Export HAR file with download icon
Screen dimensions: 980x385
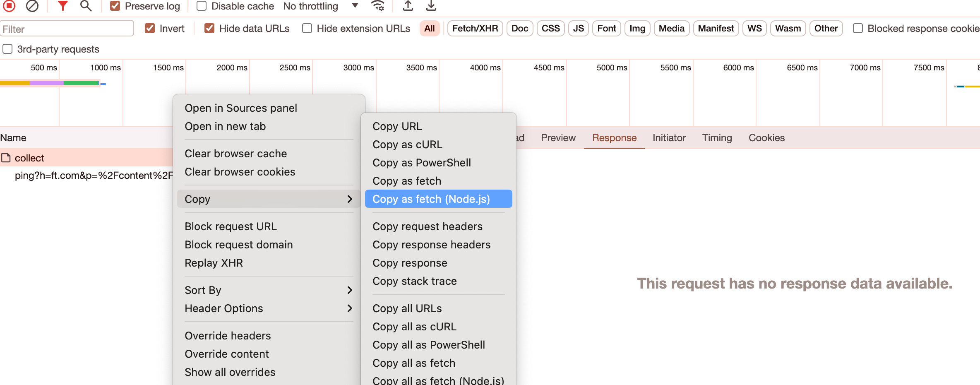[431, 6]
